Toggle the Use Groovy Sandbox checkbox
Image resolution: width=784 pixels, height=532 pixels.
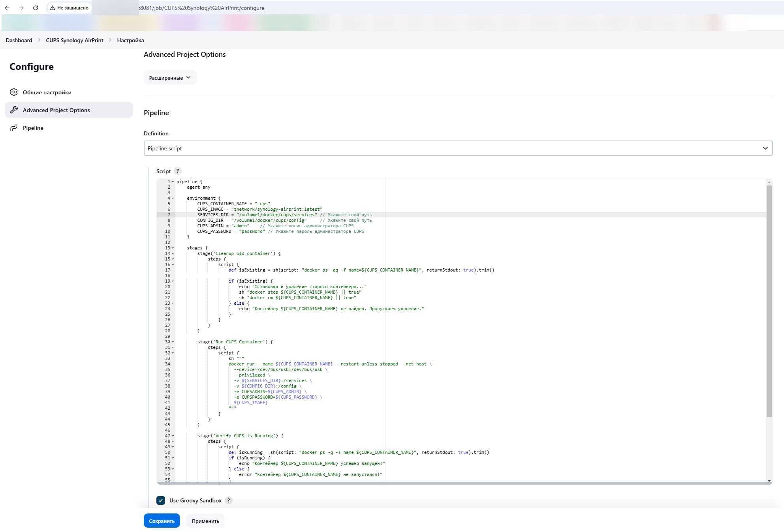(161, 500)
